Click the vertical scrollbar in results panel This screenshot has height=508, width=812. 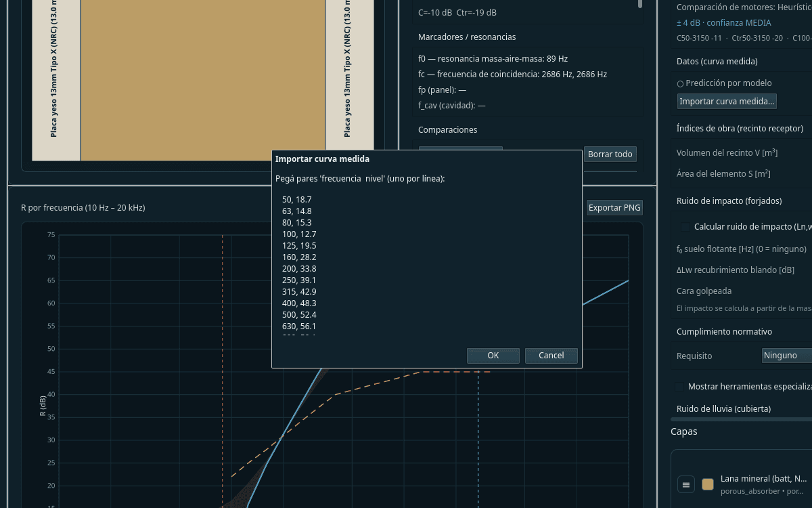point(640,4)
